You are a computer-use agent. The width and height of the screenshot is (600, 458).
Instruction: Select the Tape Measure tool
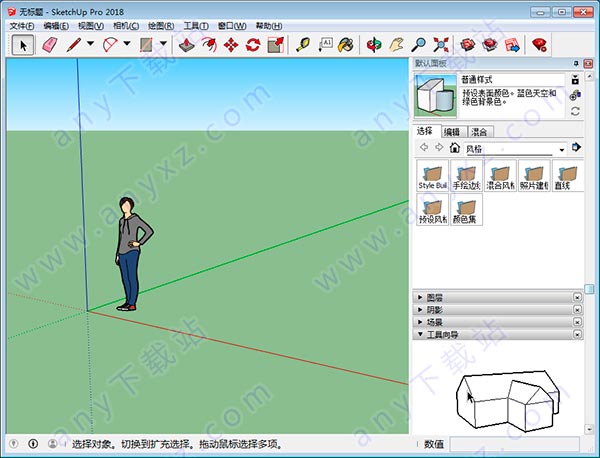coord(303,45)
